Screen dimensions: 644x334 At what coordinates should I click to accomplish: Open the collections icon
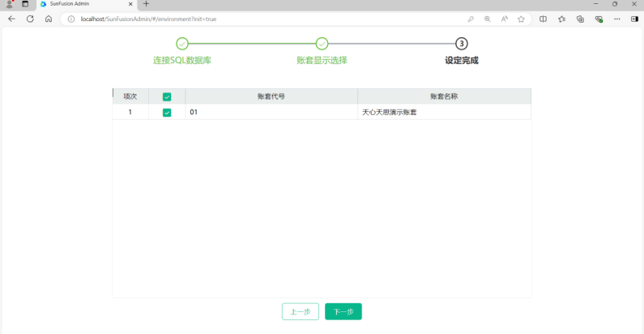[580, 19]
